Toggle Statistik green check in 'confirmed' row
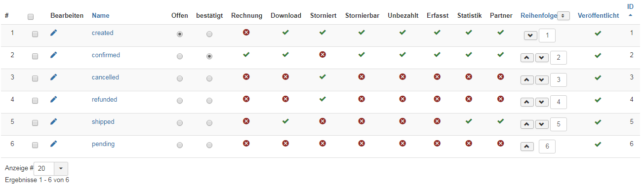The height and width of the screenshot is (189, 644). click(x=469, y=55)
